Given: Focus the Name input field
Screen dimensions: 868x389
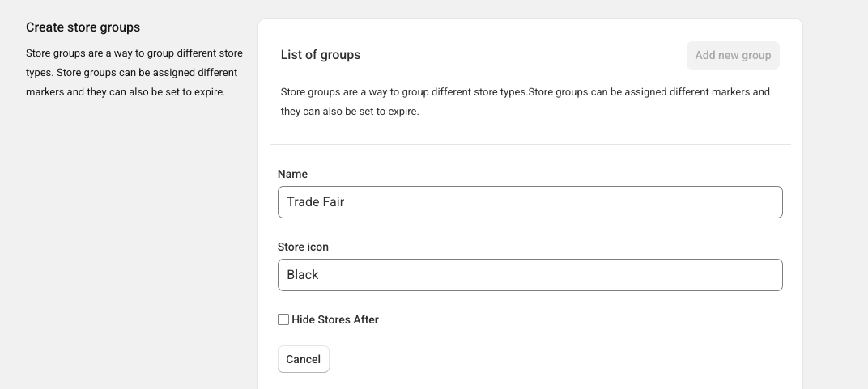Looking at the screenshot, I should [x=530, y=202].
